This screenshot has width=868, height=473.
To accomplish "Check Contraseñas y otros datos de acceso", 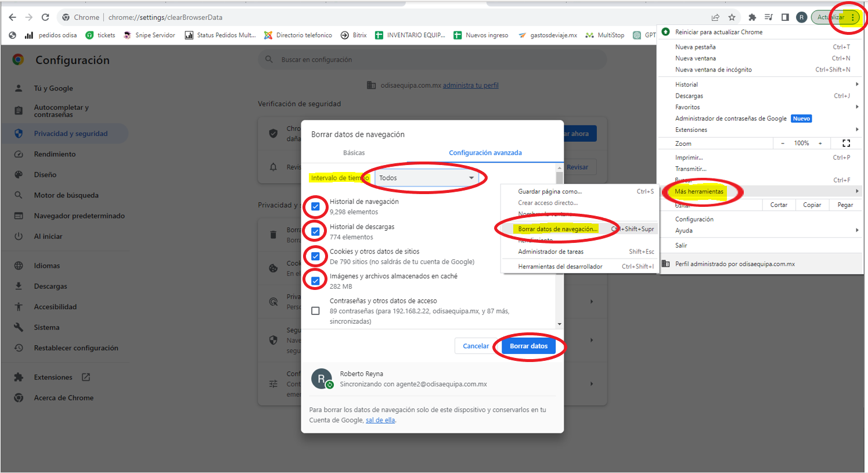I will click(315, 311).
